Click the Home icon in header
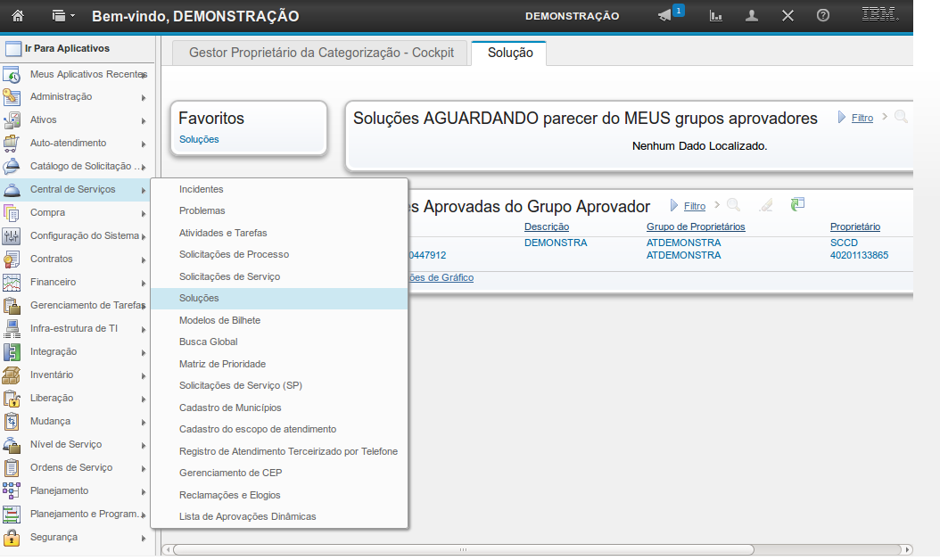 click(18, 16)
